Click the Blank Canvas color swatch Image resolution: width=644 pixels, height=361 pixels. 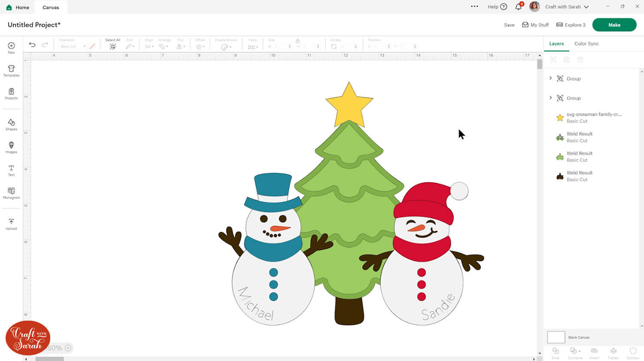(556, 337)
